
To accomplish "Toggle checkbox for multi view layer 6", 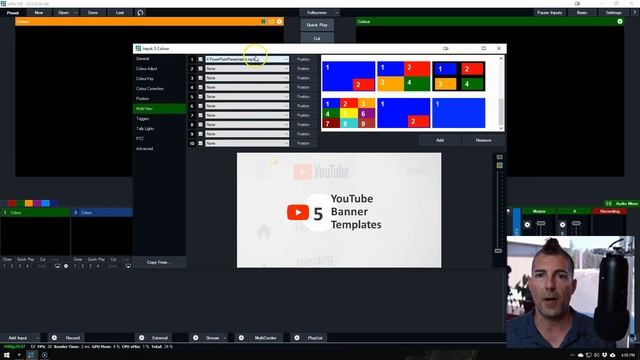I will coord(200,106).
